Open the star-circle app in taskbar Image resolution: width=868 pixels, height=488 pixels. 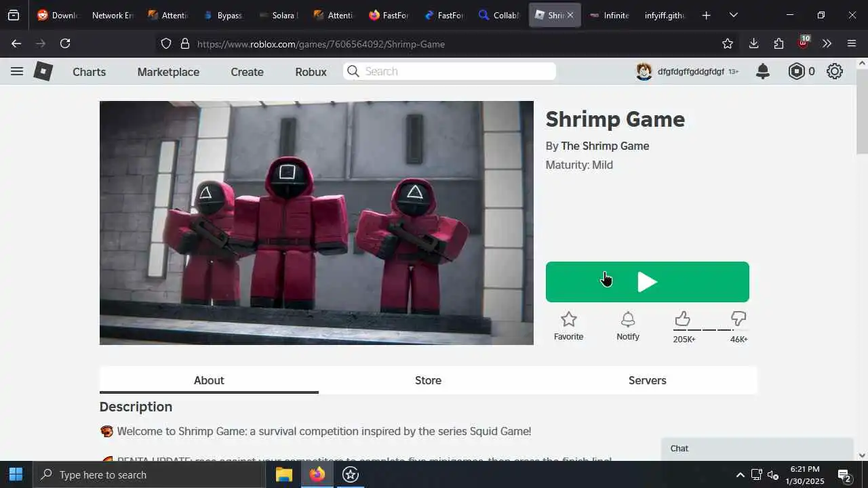(x=351, y=474)
